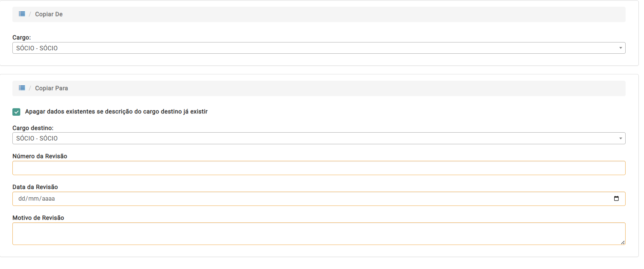644x269 pixels.
Task: Click the arrow of the Cargo combo box
Action: pos(620,48)
